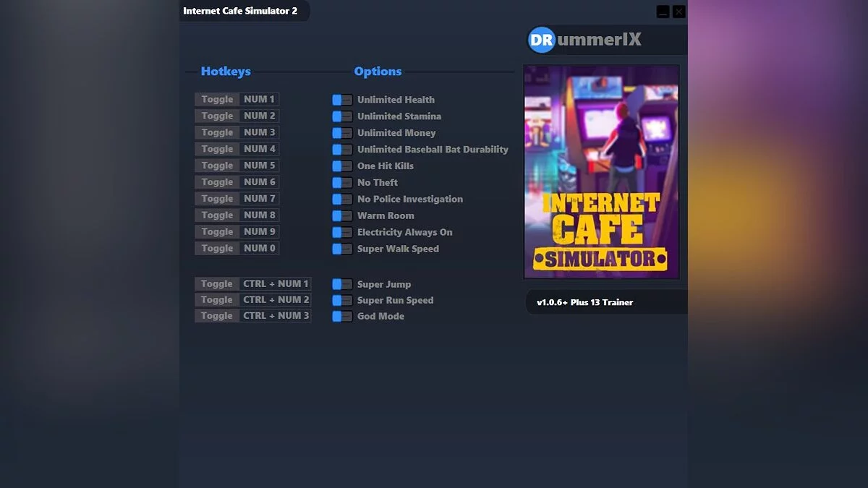The image size is (868, 488).
Task: Turn on Super Run Speed
Action: coord(341,300)
